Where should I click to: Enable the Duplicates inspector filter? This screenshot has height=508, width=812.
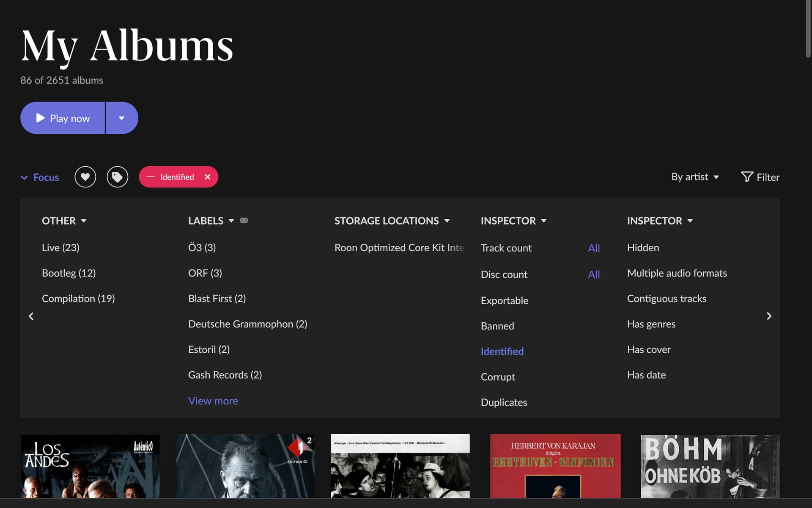point(504,402)
